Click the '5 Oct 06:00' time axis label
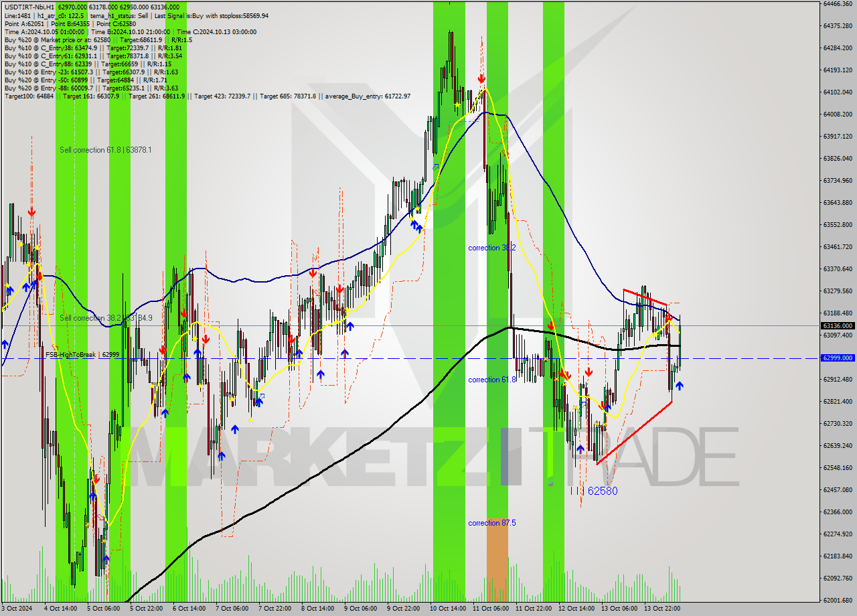The width and height of the screenshot is (857, 616). click(104, 609)
